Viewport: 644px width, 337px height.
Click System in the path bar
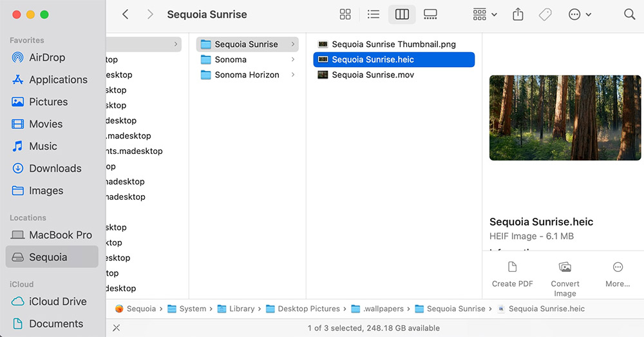187,309
